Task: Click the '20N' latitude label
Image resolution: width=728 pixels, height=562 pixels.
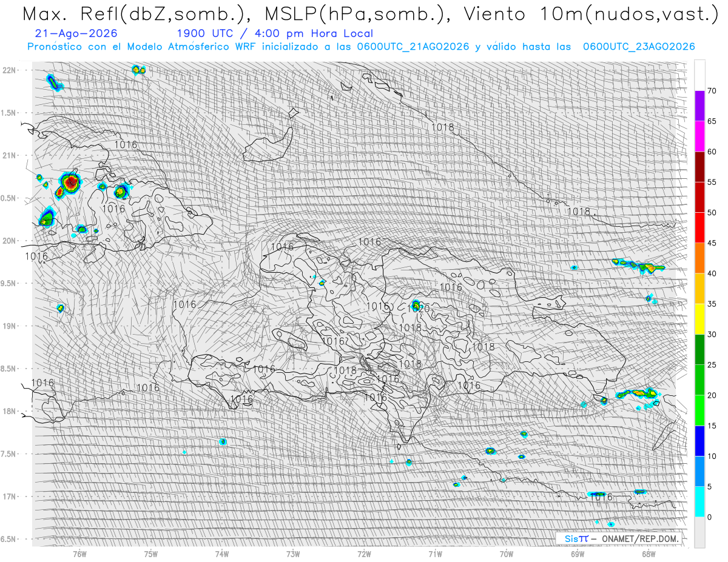Action: [9, 241]
